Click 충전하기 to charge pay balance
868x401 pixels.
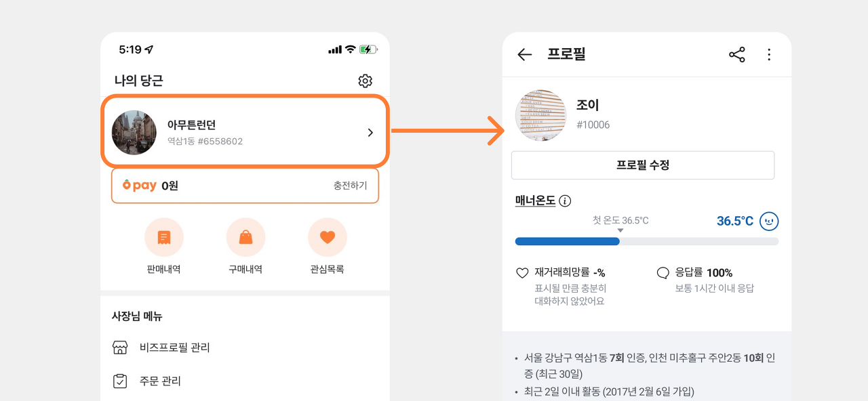tap(350, 186)
